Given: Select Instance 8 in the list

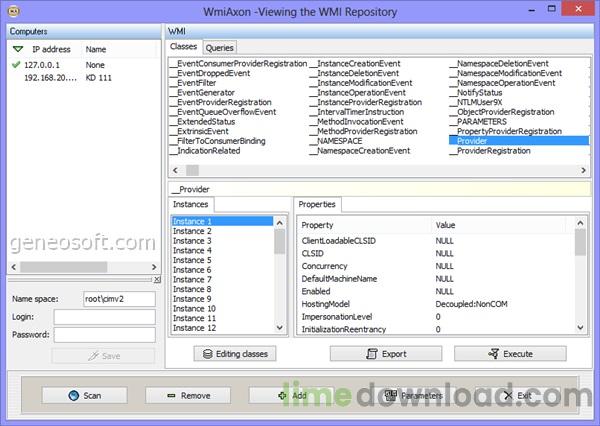Looking at the screenshot, I should pos(192,289).
